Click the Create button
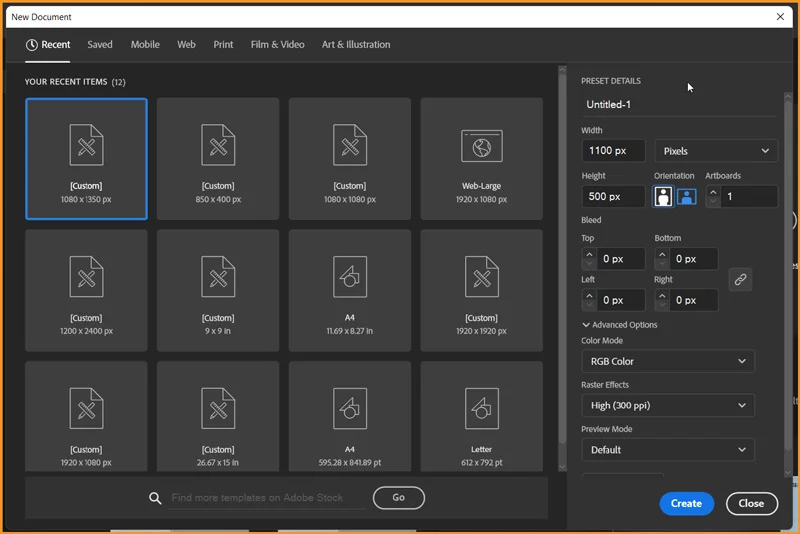This screenshot has width=800, height=534. [x=686, y=503]
